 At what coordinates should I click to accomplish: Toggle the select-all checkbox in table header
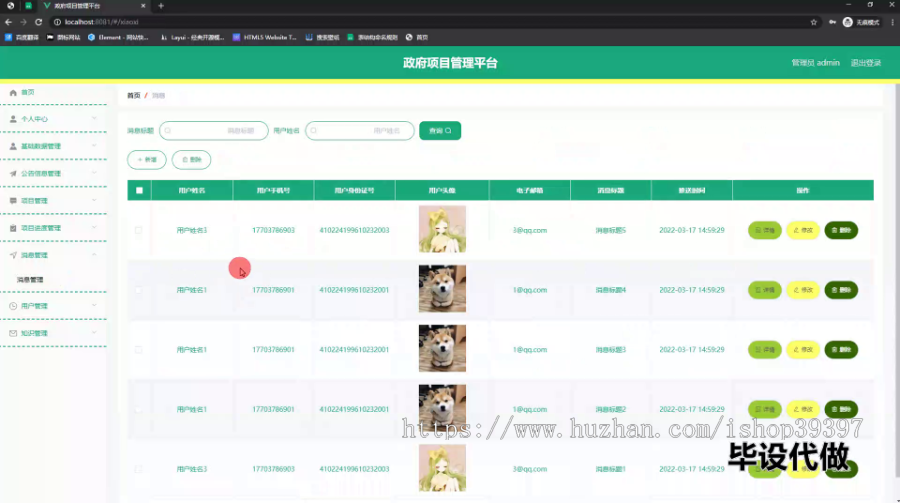tap(139, 190)
